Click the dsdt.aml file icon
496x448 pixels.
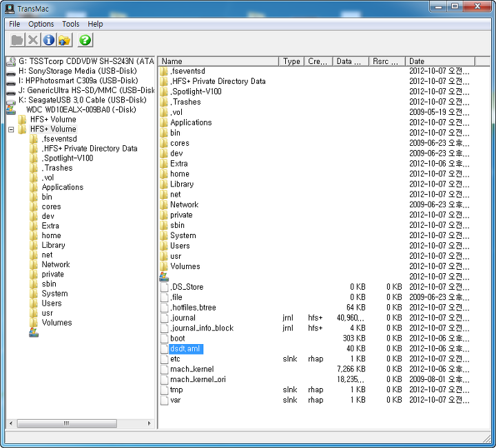coord(164,348)
